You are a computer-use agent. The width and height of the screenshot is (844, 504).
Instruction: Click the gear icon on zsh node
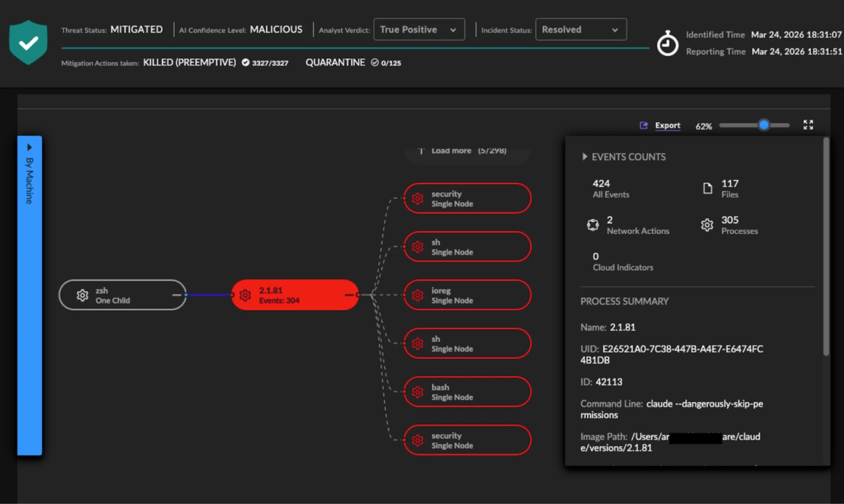(82, 295)
